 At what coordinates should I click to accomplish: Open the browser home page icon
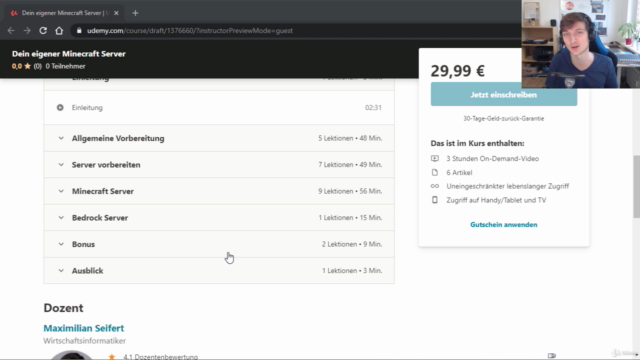pyautogui.click(x=59, y=31)
